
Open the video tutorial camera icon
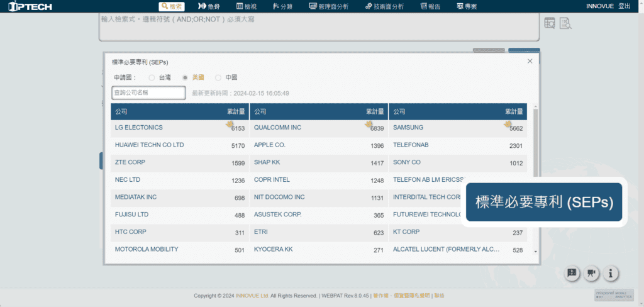591,273
